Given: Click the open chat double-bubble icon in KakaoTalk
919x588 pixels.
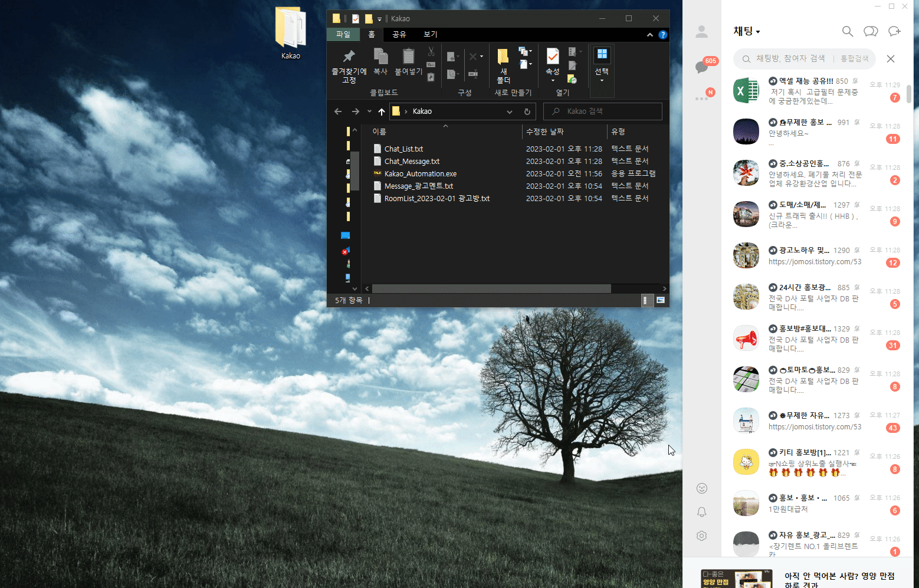Looking at the screenshot, I should tap(871, 31).
